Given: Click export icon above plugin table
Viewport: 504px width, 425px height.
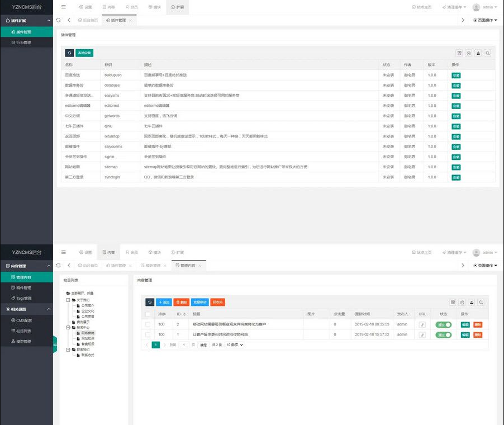Looking at the screenshot, I should (x=478, y=53).
